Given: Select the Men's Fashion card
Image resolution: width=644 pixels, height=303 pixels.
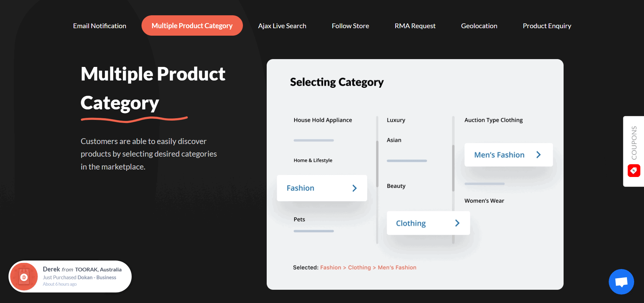Looking at the screenshot, I should click(x=508, y=155).
